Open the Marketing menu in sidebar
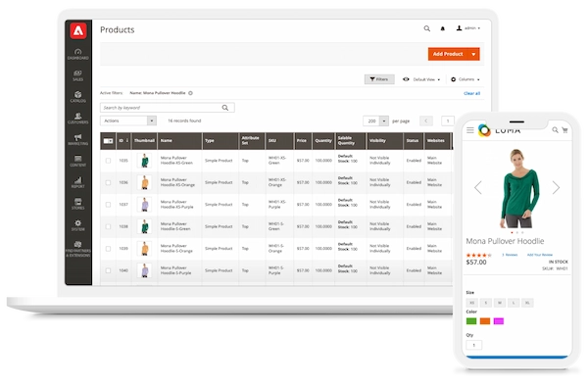This screenshot has height=386, width=588. click(x=78, y=140)
